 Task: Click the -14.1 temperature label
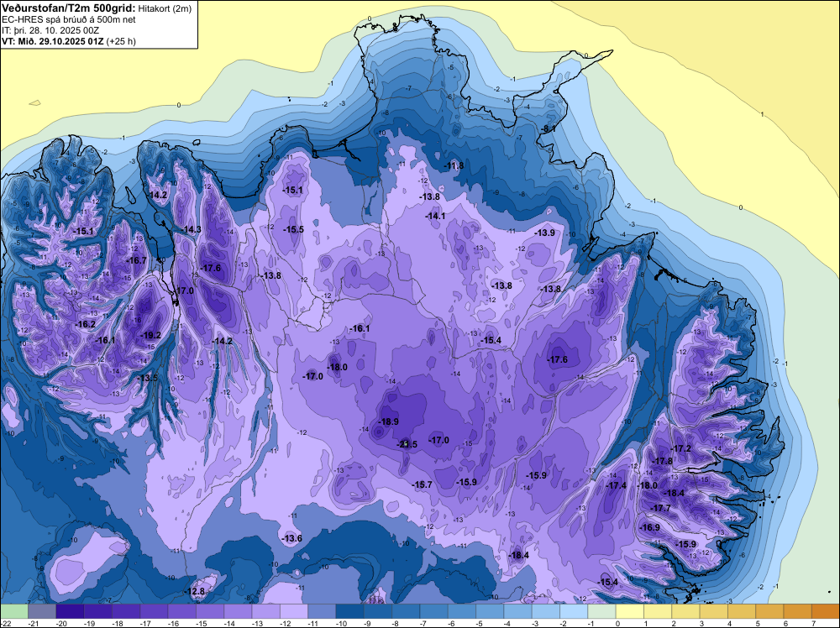pyautogui.click(x=435, y=216)
